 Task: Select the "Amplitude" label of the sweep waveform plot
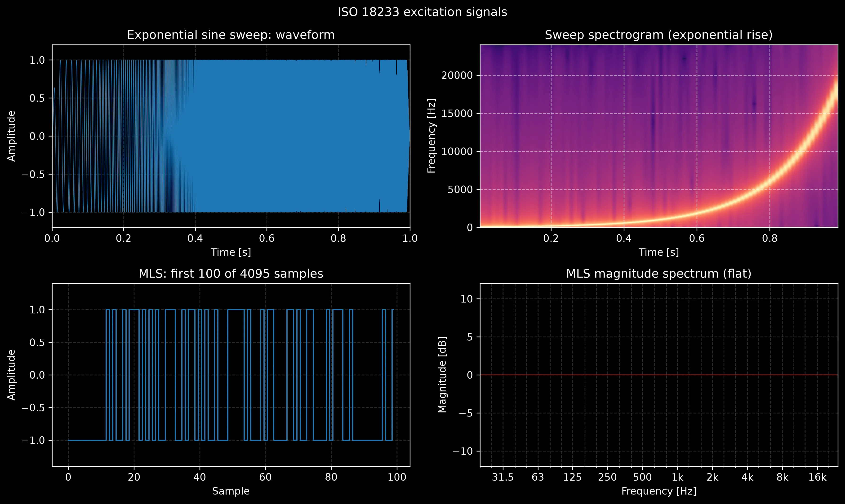coord(12,136)
